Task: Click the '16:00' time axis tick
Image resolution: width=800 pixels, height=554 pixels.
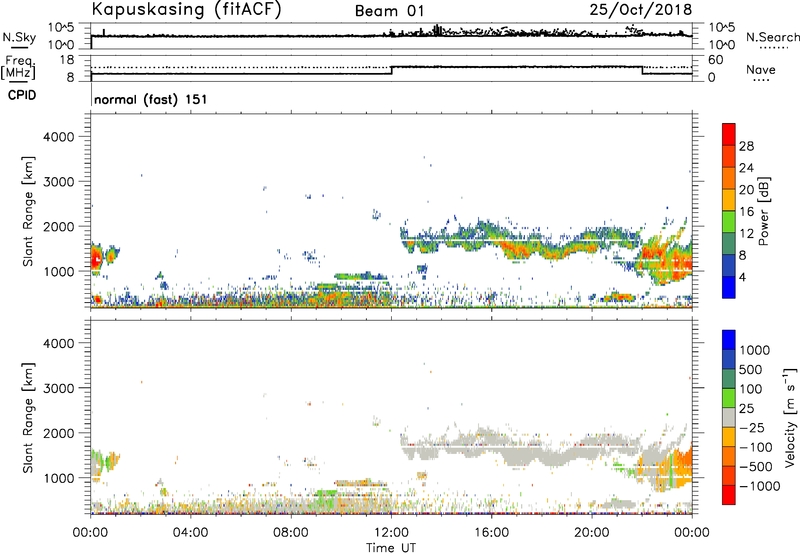Action: pyautogui.click(x=491, y=533)
